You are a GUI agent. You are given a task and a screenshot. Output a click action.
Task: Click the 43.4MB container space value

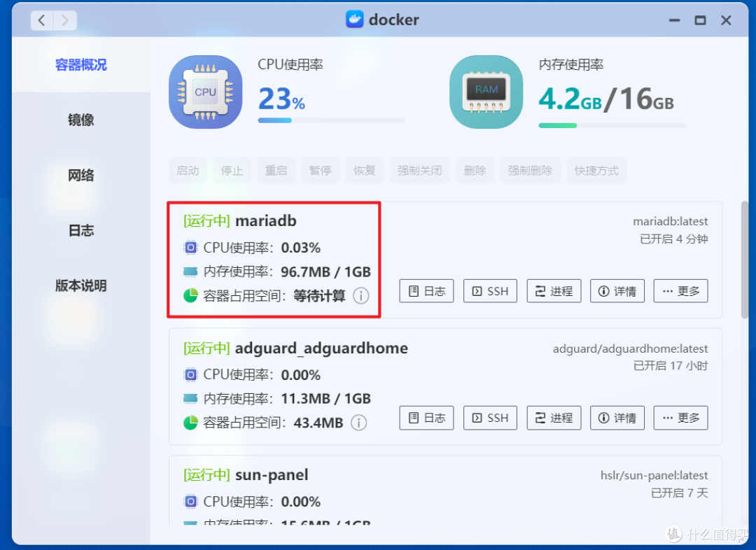click(318, 423)
